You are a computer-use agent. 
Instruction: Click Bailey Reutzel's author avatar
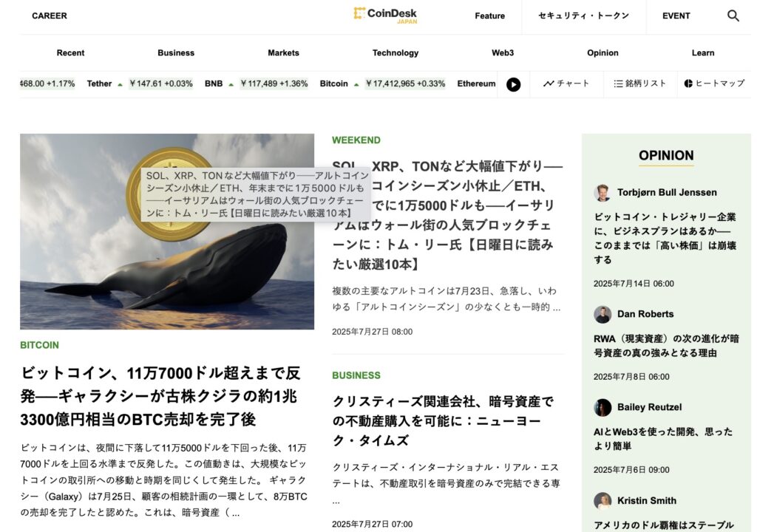coord(602,407)
